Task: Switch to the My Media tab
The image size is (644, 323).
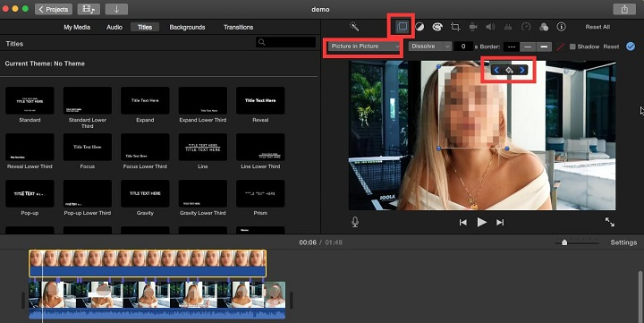Action: 77,27
